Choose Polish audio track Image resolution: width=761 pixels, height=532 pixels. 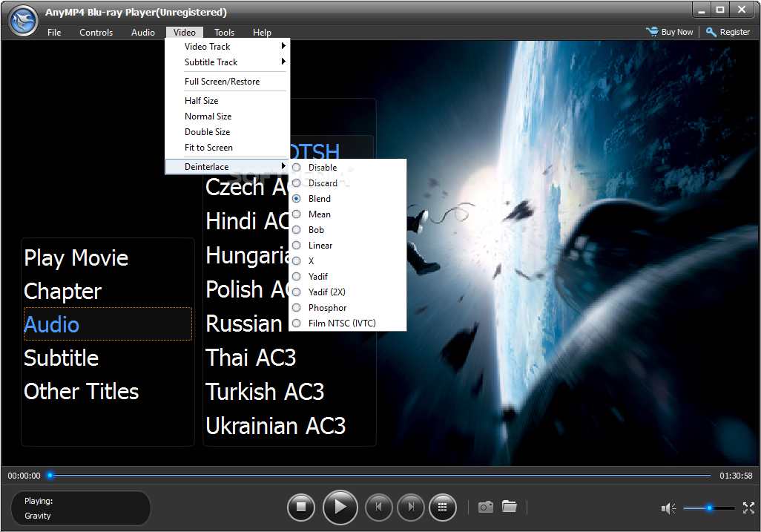point(248,290)
